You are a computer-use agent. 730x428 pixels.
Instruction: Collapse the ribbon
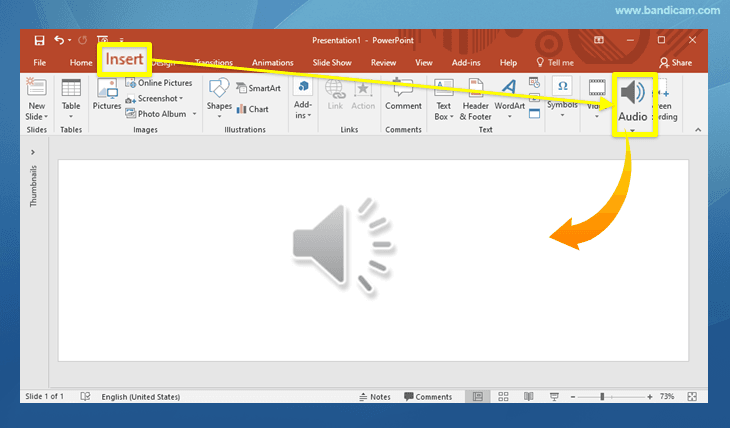698,130
